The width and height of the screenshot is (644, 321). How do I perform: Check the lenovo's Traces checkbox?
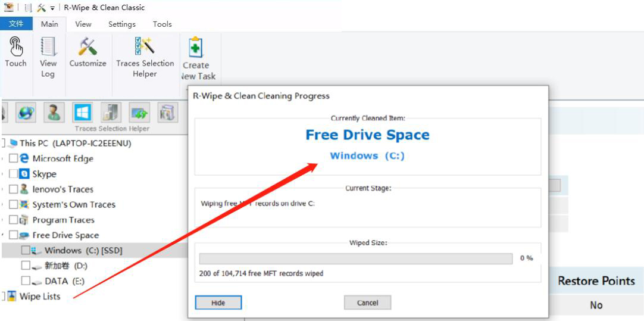pos(14,189)
